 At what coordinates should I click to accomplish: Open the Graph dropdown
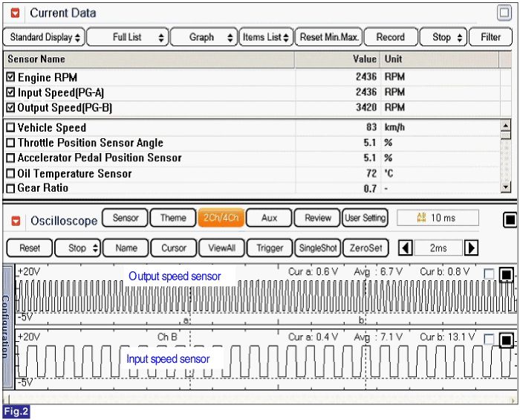tap(204, 37)
